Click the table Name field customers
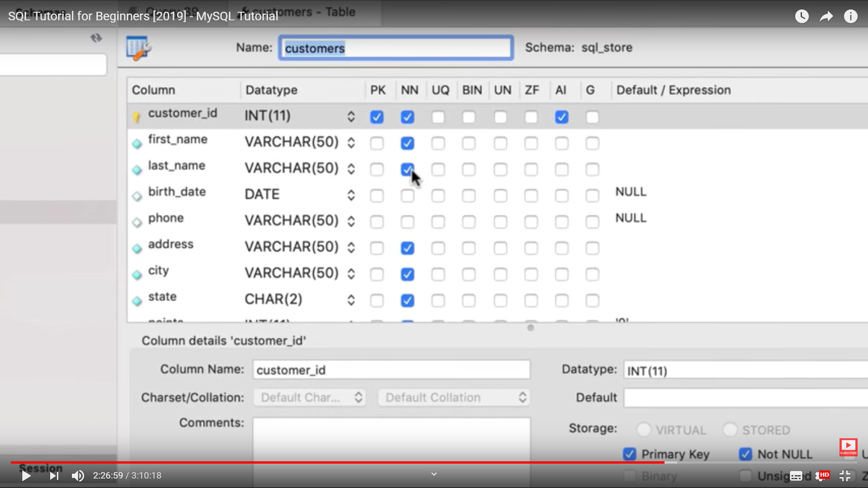This screenshot has height=488, width=868. pos(396,48)
